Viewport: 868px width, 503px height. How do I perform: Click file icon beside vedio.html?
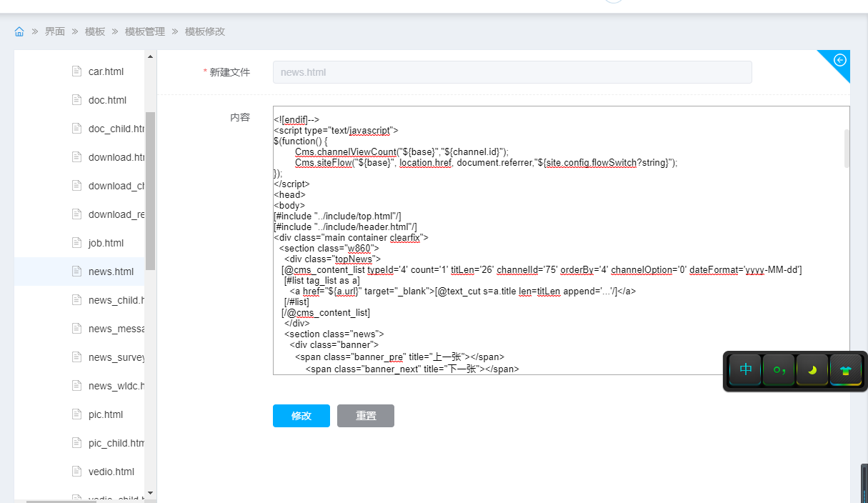tap(76, 472)
